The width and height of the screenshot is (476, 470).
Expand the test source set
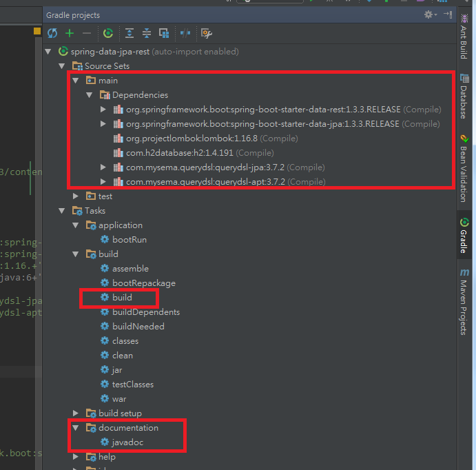pos(76,196)
